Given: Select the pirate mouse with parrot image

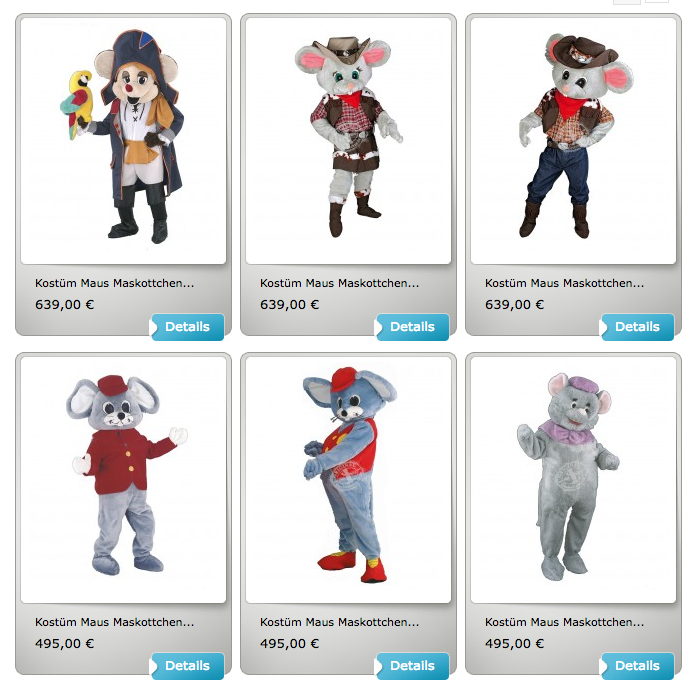Looking at the screenshot, I should [123, 141].
